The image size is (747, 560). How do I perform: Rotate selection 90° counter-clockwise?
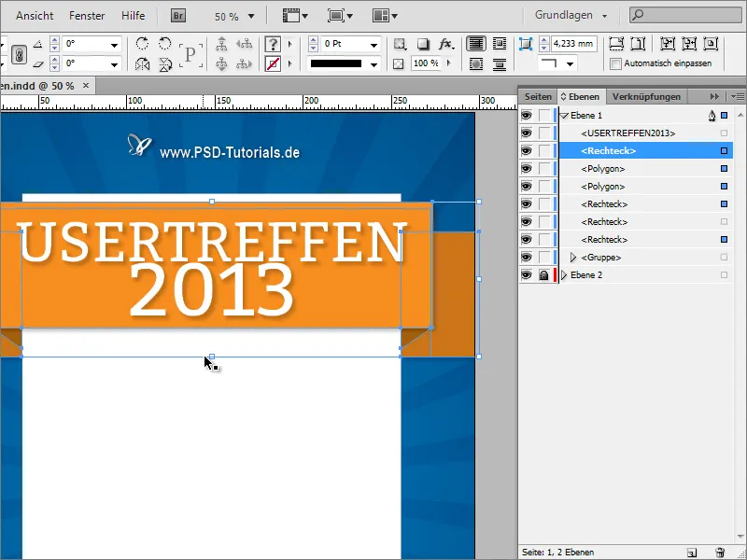coord(165,44)
